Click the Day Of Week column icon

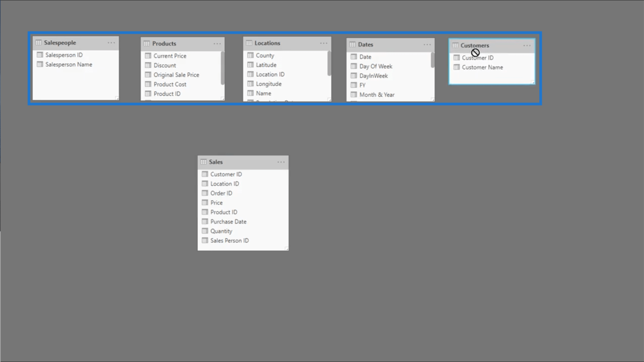354,66
